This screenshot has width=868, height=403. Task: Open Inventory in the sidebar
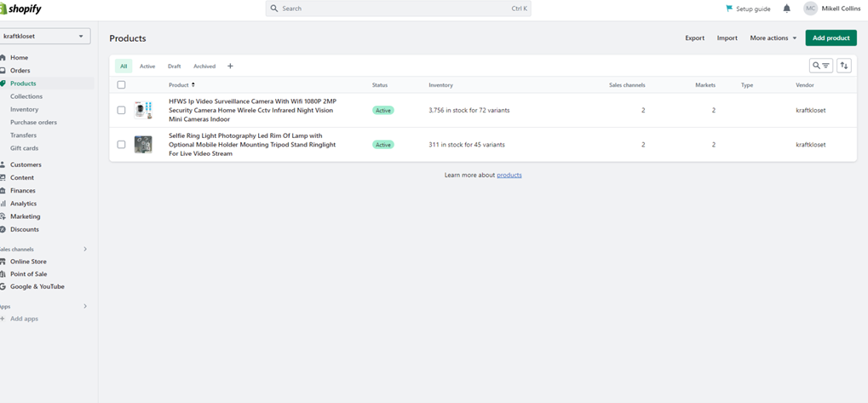(25, 109)
